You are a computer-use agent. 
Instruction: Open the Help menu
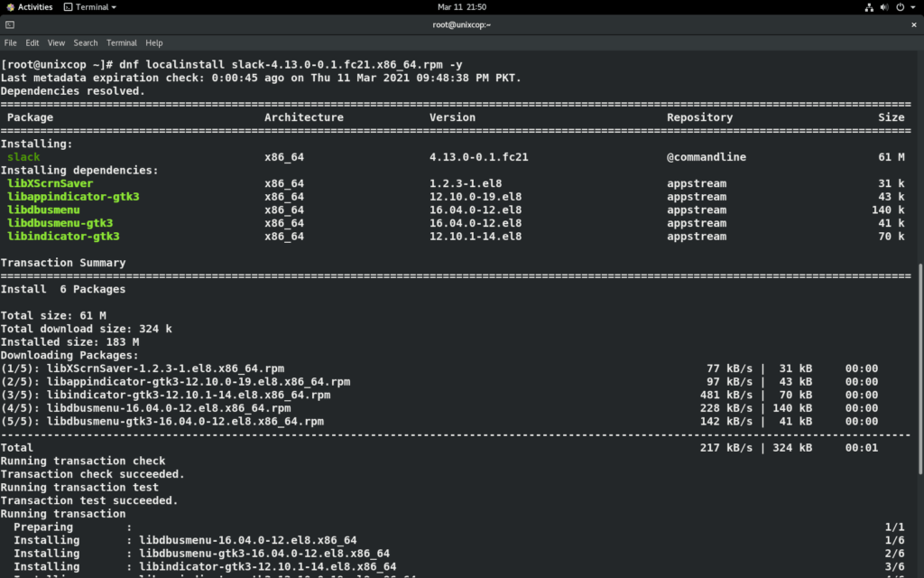[153, 43]
